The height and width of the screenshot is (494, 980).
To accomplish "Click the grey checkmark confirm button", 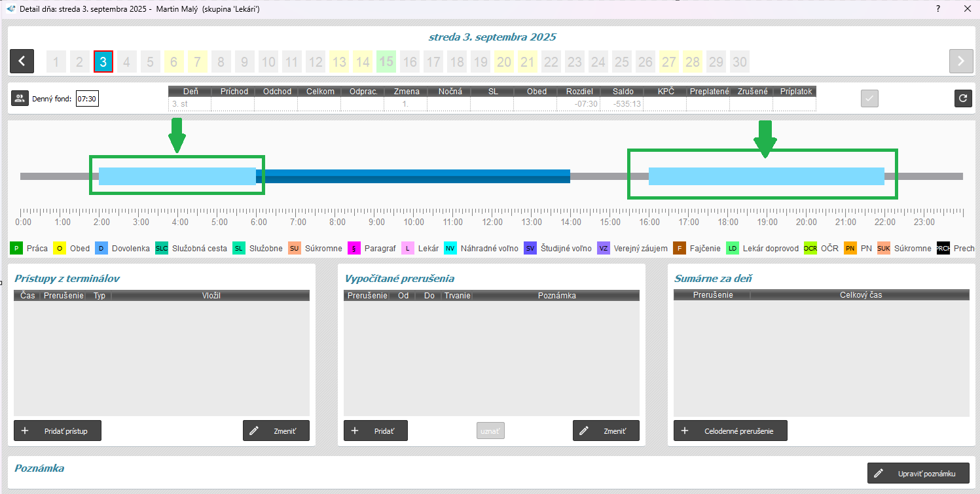I will click(869, 99).
